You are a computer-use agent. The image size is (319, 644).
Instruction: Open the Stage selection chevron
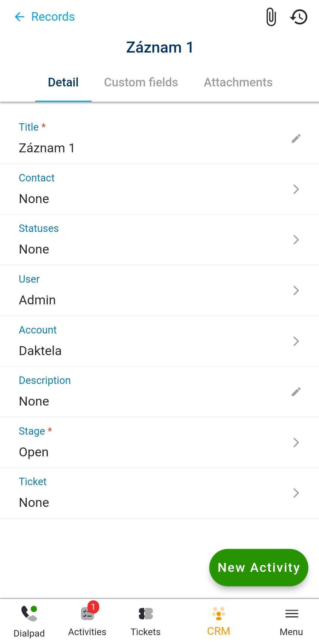(x=296, y=442)
